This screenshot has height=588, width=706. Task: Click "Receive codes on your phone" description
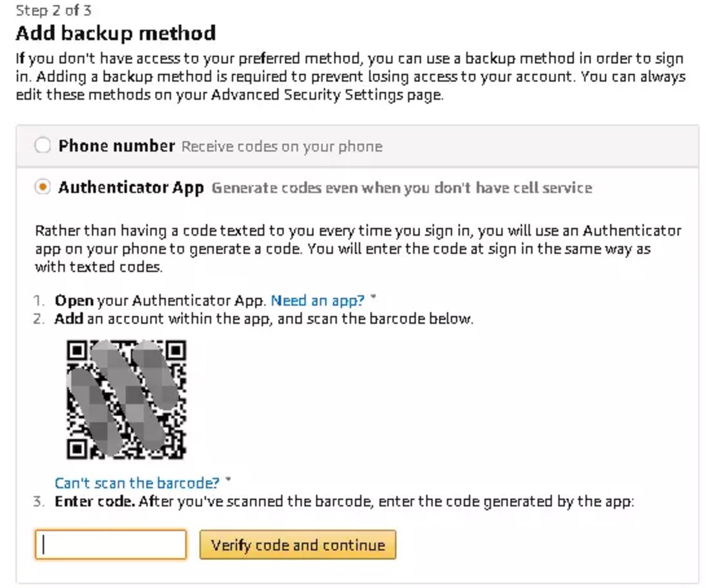(282, 147)
